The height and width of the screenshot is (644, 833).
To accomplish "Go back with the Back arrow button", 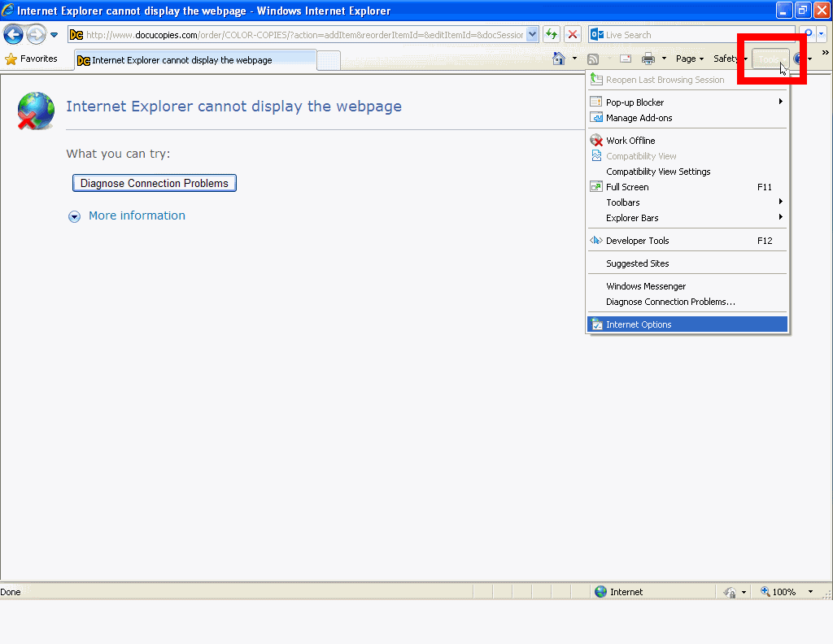I will click(x=13, y=35).
